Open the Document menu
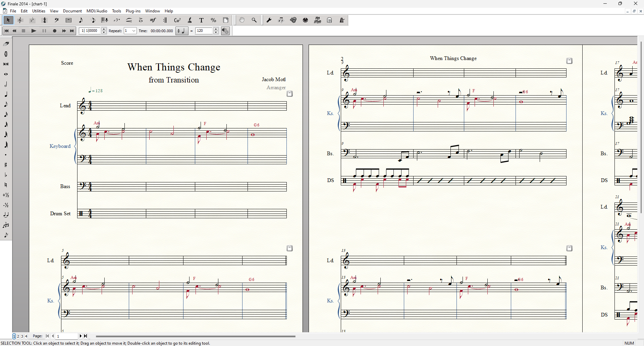Image resolution: width=644 pixels, height=346 pixels. [x=72, y=11]
